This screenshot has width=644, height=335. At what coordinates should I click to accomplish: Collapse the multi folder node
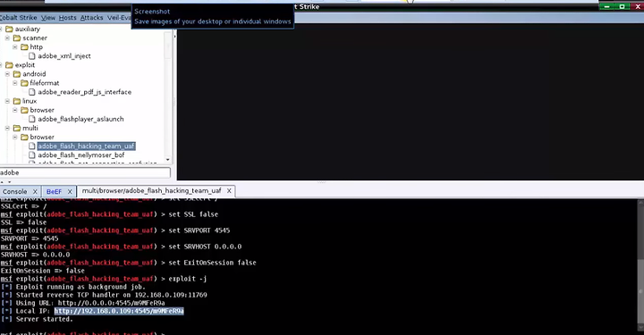pyautogui.click(x=7, y=128)
